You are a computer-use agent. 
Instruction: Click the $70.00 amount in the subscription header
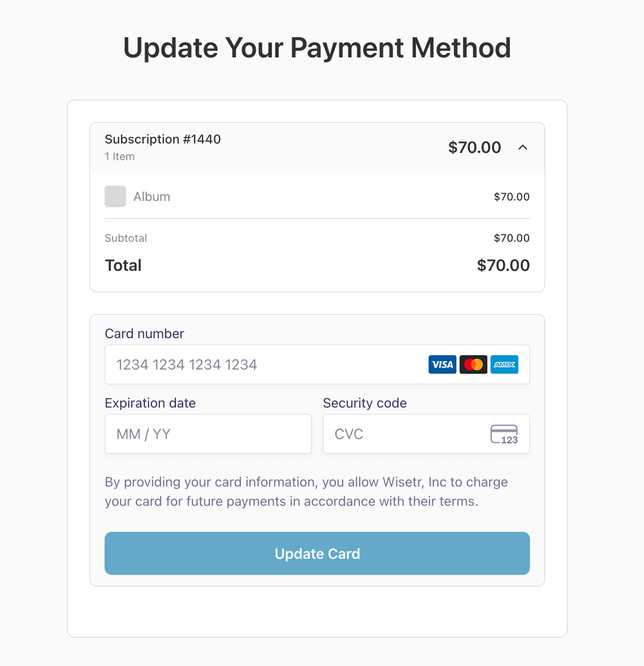474,148
